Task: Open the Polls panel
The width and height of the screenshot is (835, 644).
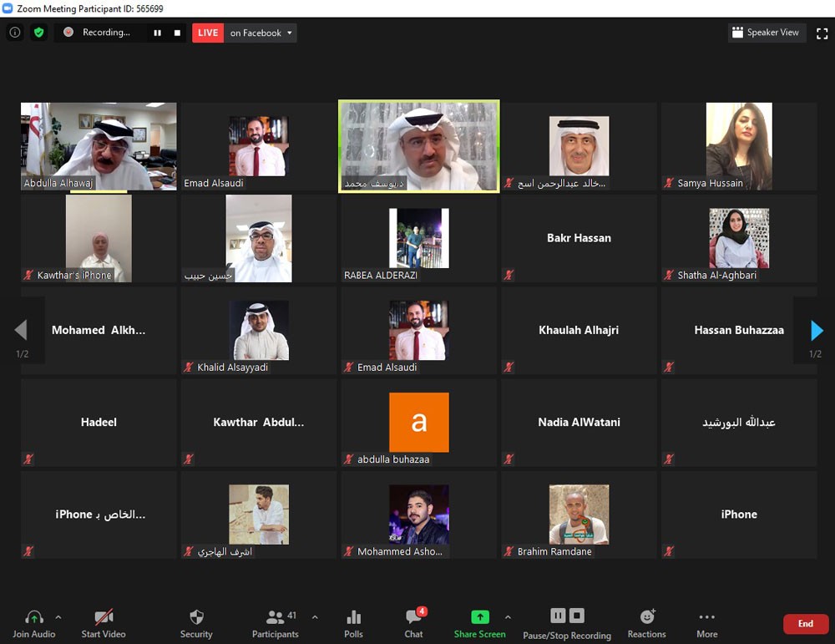Action: (353, 623)
